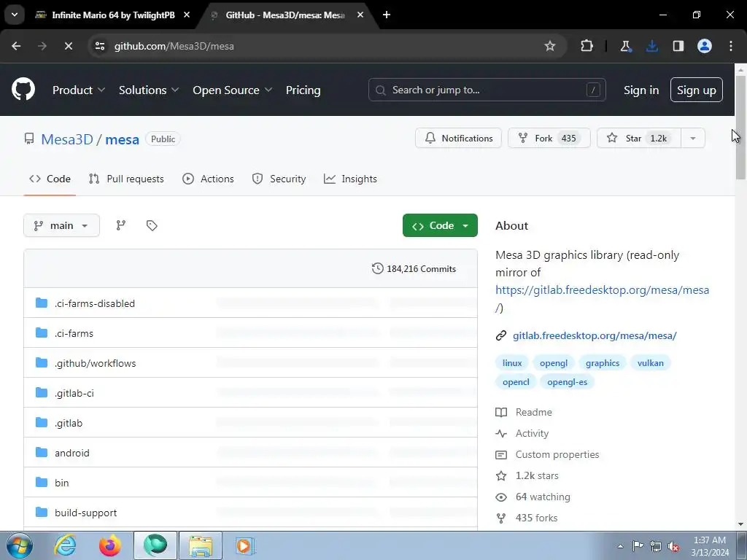
Task: Open the star lists dropdown arrow
Action: (x=693, y=138)
